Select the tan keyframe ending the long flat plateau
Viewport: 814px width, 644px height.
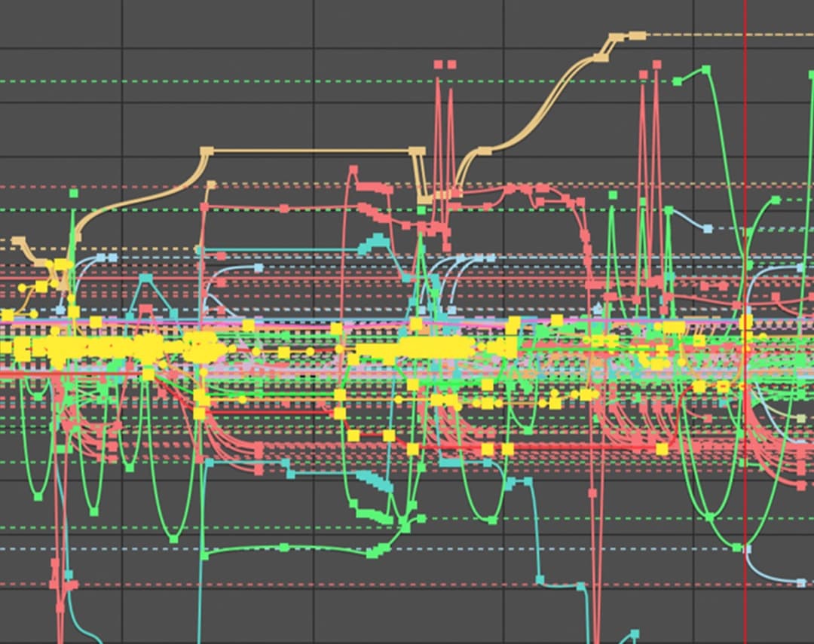click(x=417, y=151)
